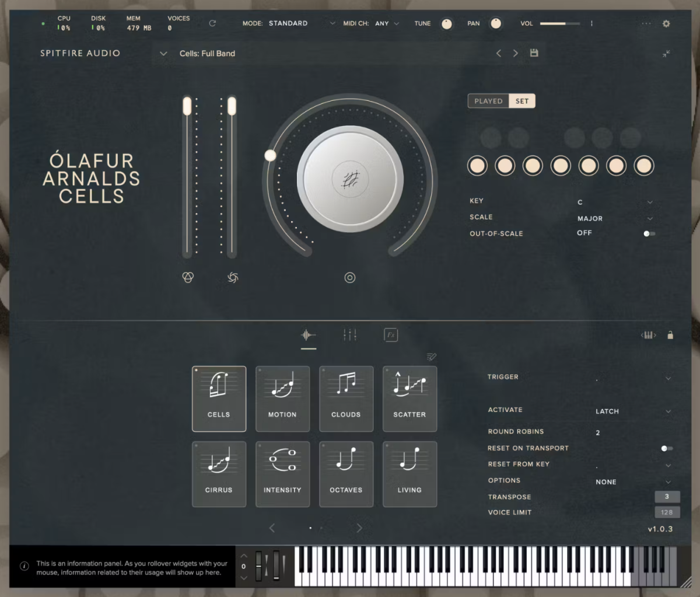Click the octave up arrow beside keyboard
The image size is (700, 597).
(244, 556)
